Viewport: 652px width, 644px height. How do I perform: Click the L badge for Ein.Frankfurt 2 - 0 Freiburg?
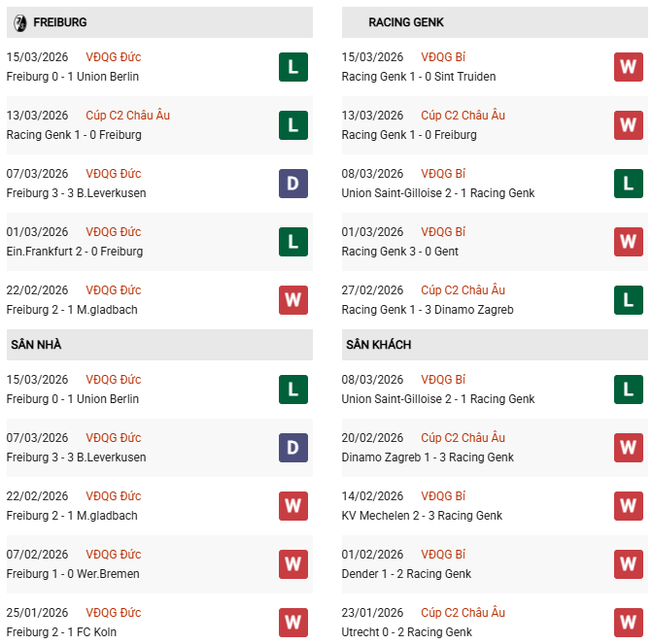tap(292, 242)
